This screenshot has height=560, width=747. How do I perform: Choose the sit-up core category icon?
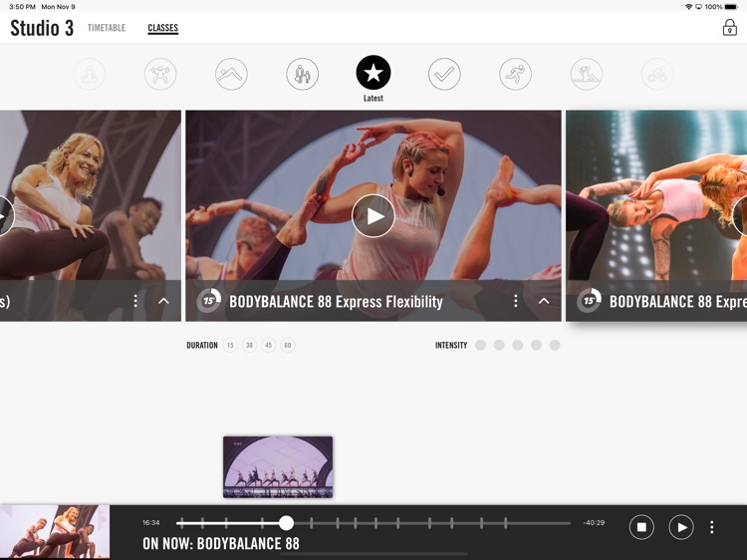[586, 74]
